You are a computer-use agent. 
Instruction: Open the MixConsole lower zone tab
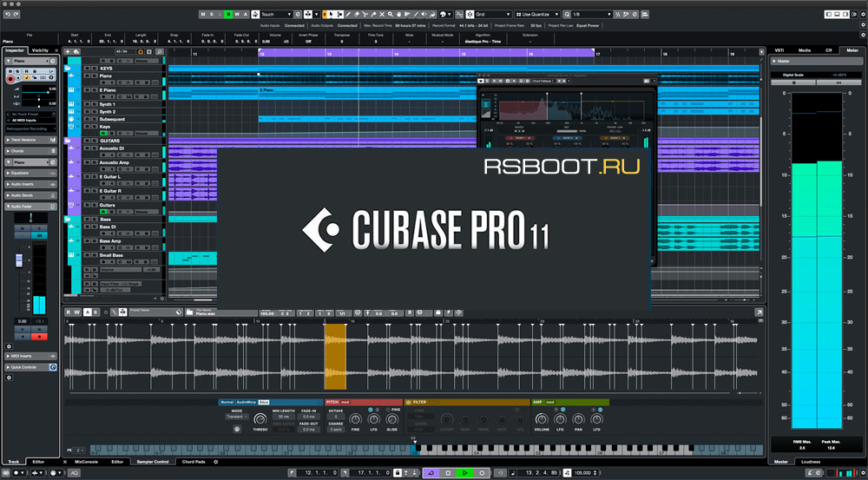[86, 462]
